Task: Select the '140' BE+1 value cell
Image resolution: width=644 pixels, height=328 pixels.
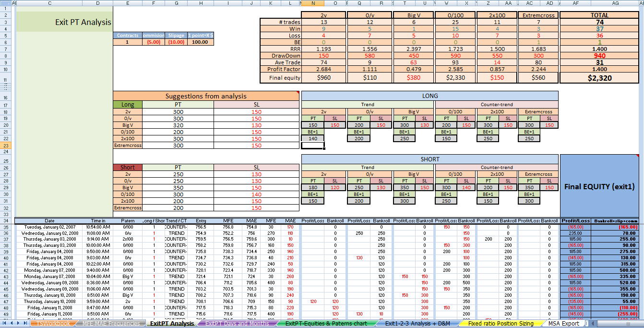Action: tap(313, 139)
